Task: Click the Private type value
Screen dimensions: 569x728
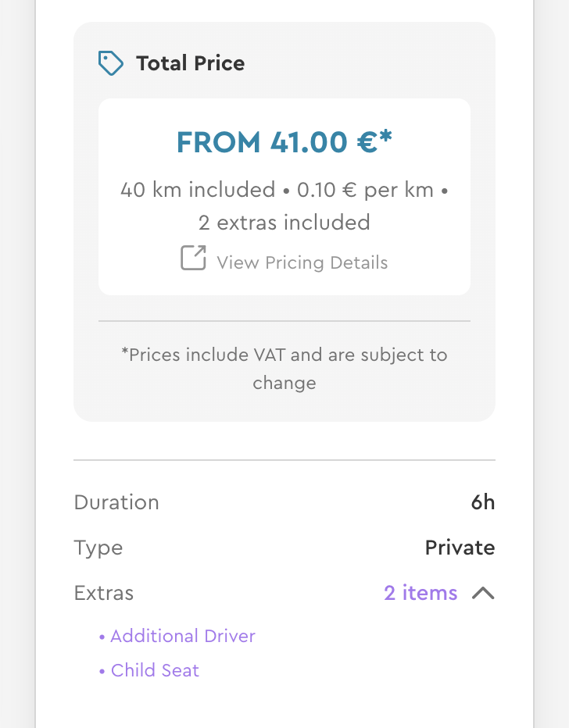Action: tap(460, 548)
